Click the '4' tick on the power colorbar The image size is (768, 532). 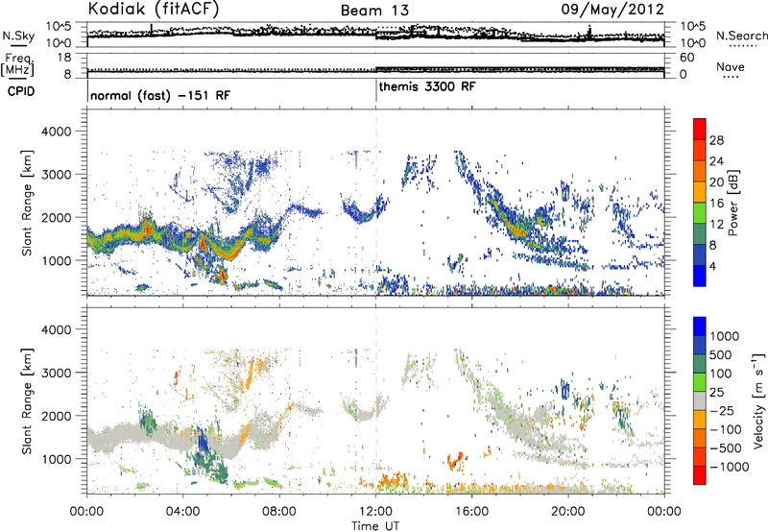point(713,266)
